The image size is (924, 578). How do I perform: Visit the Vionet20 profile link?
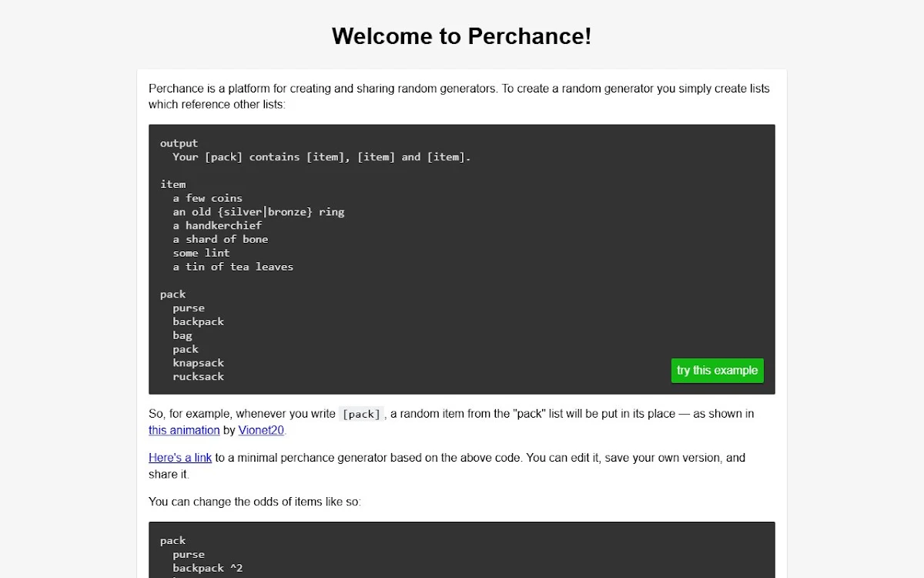(x=261, y=431)
